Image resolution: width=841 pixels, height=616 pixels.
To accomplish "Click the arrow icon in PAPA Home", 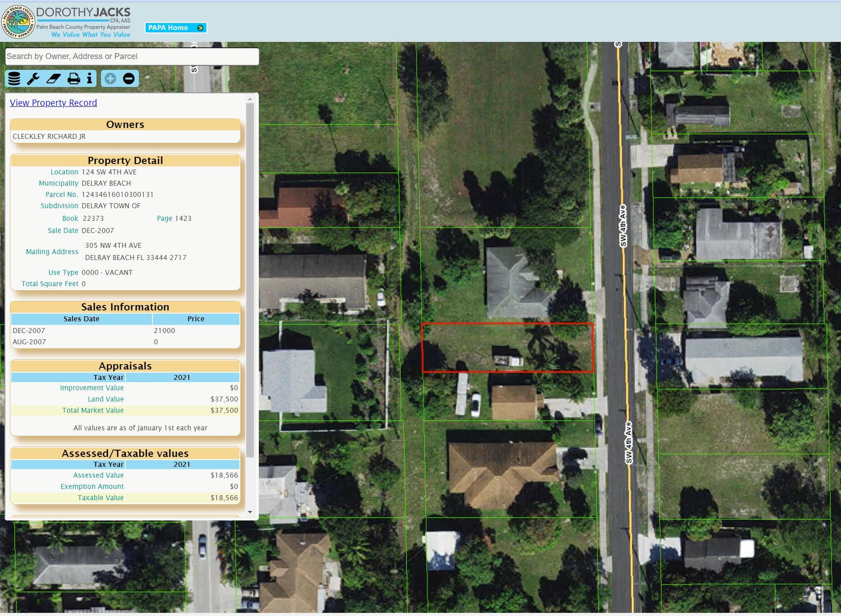I will coord(201,28).
